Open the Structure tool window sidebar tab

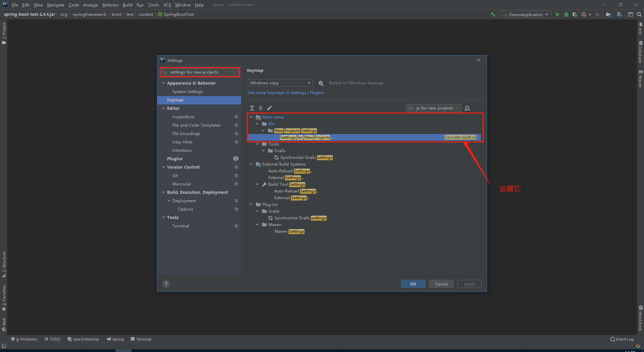[4, 264]
